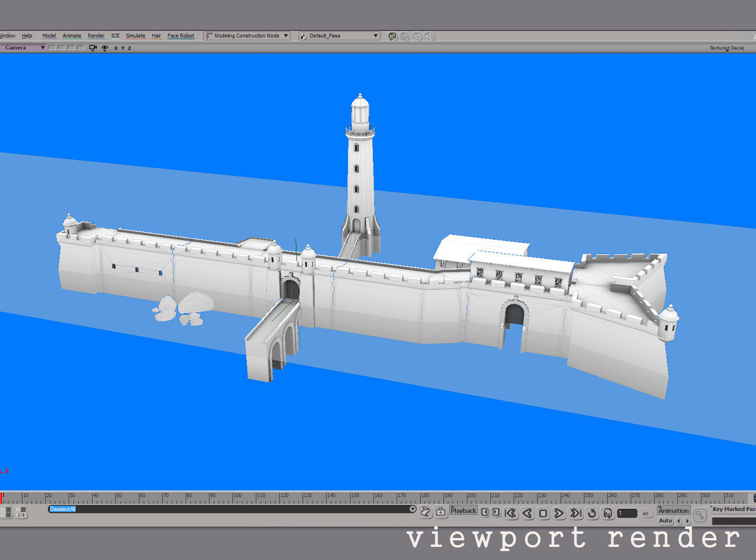Select the first viewport memo cam slot
Viewport: 756px width, 560px height.
(52, 48)
